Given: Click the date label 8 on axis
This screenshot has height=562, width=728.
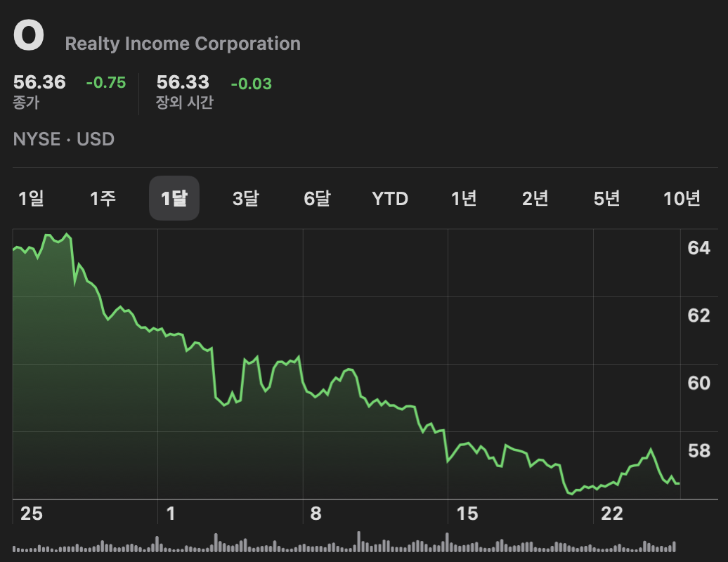Looking at the screenshot, I should point(316,514).
